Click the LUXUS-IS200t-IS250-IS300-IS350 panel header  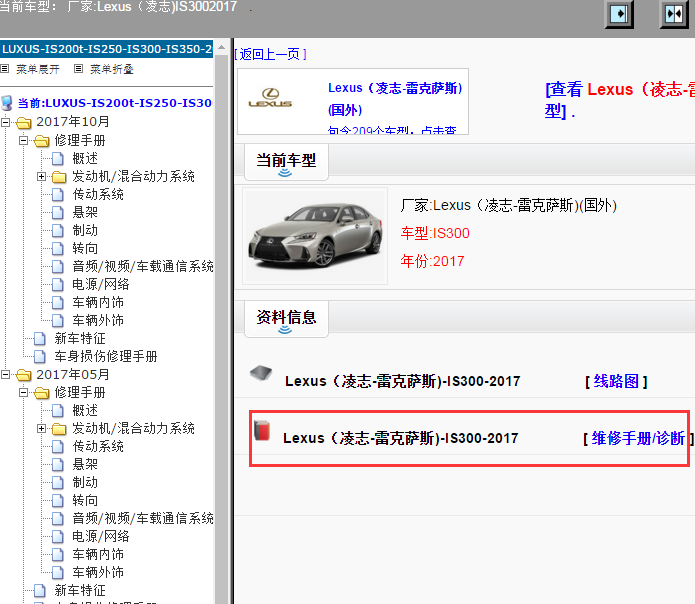point(106,49)
